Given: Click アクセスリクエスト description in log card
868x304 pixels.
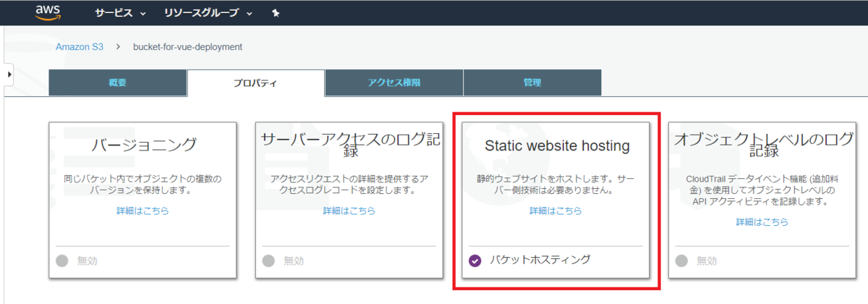Looking at the screenshot, I should (x=349, y=185).
